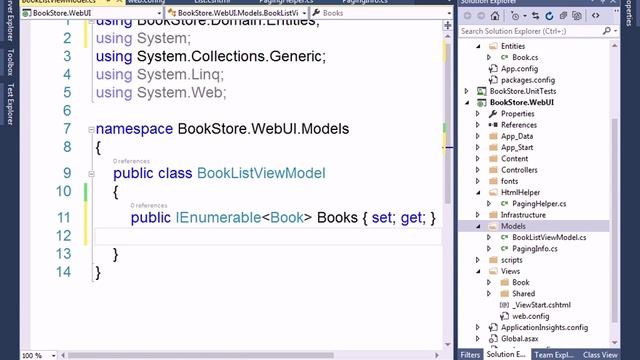Collapse the HtmlHelper folder node
Image resolution: width=640 pixels, height=360 pixels.
pyautogui.click(x=478, y=192)
